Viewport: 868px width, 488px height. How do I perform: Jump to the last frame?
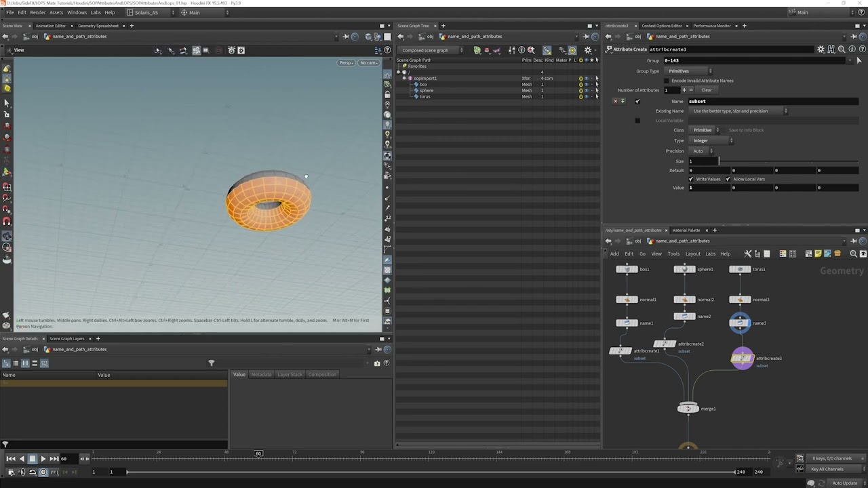54,459
